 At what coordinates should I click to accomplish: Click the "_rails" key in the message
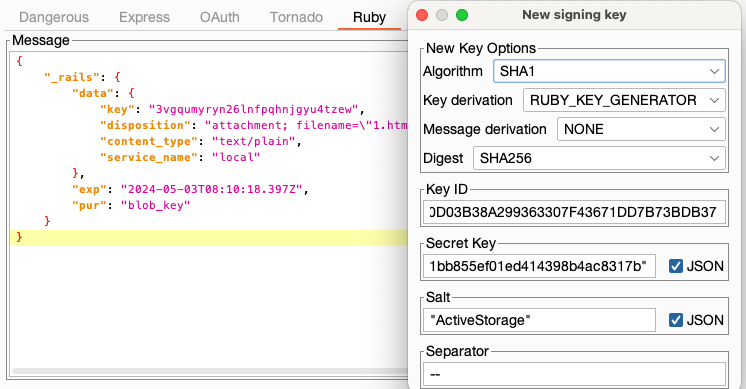[x=72, y=77]
